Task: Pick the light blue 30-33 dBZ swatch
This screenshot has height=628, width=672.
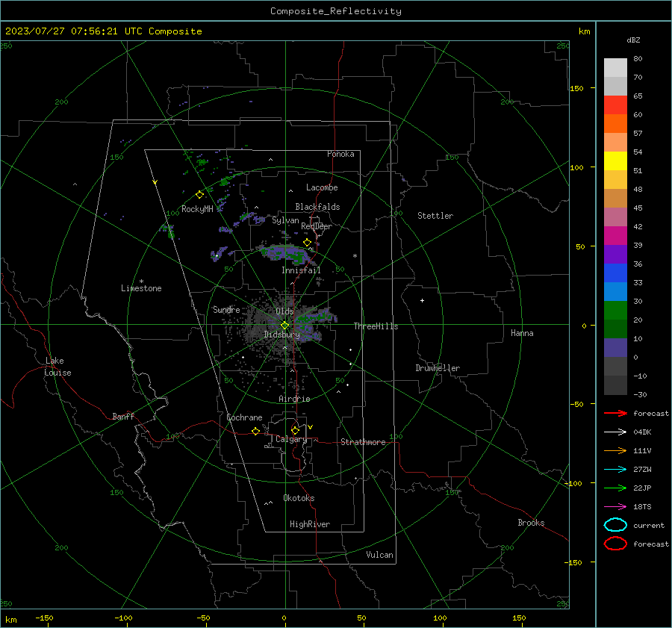Action: (615, 291)
